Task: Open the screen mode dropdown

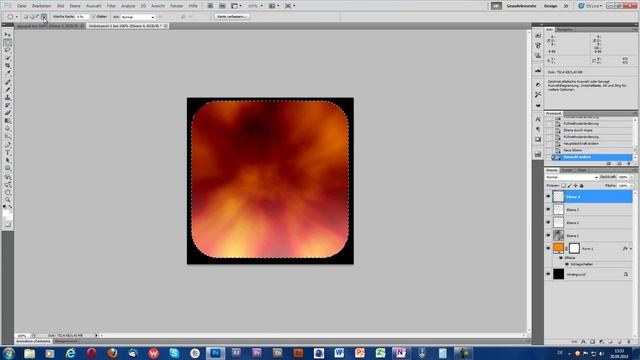Action: (290, 6)
